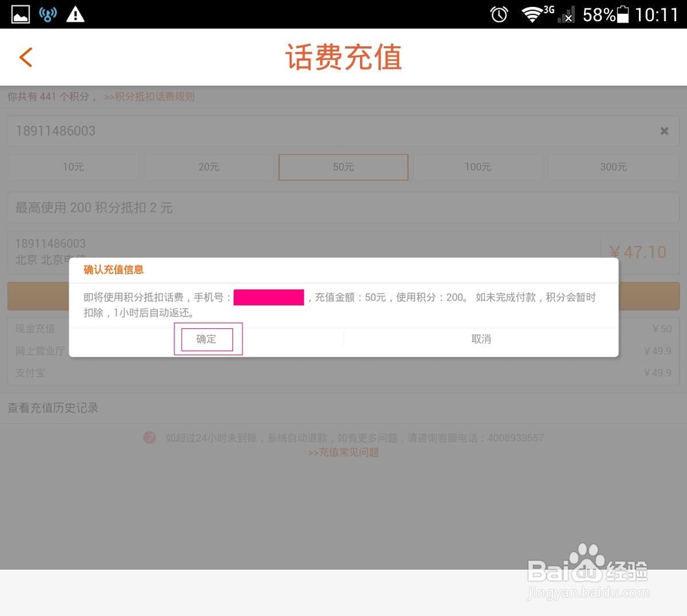The height and width of the screenshot is (616, 687).
Task: Open 充值常见问题 FAQ link
Action: (x=343, y=453)
